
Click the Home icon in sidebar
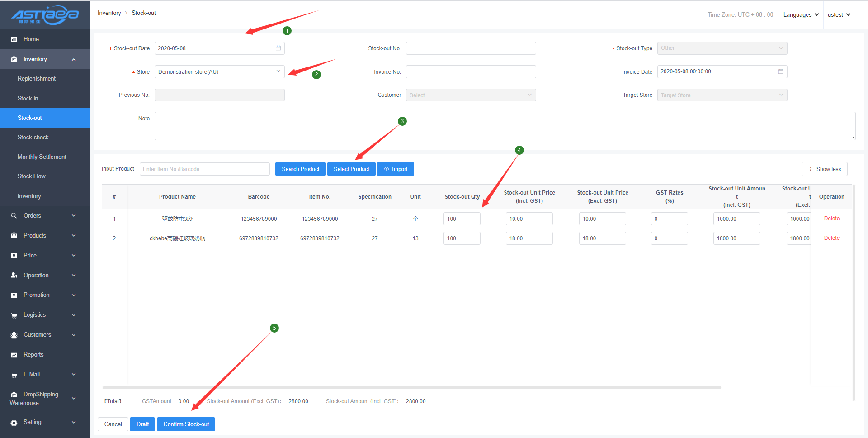click(14, 39)
